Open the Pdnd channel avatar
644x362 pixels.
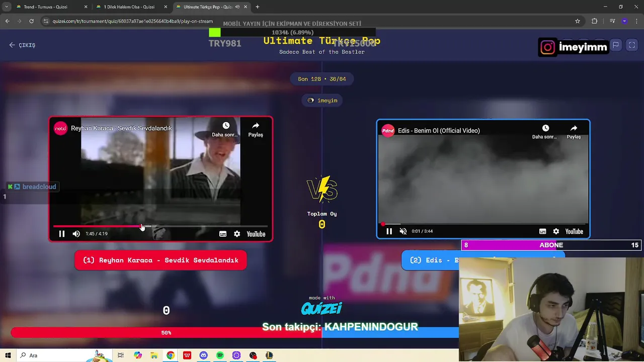(388, 130)
